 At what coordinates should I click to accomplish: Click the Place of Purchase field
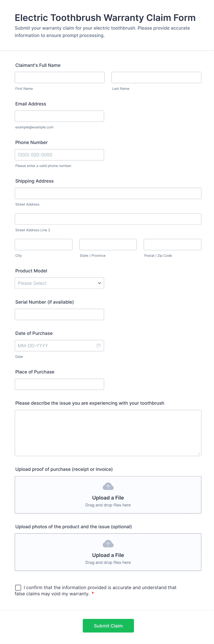tap(59, 384)
